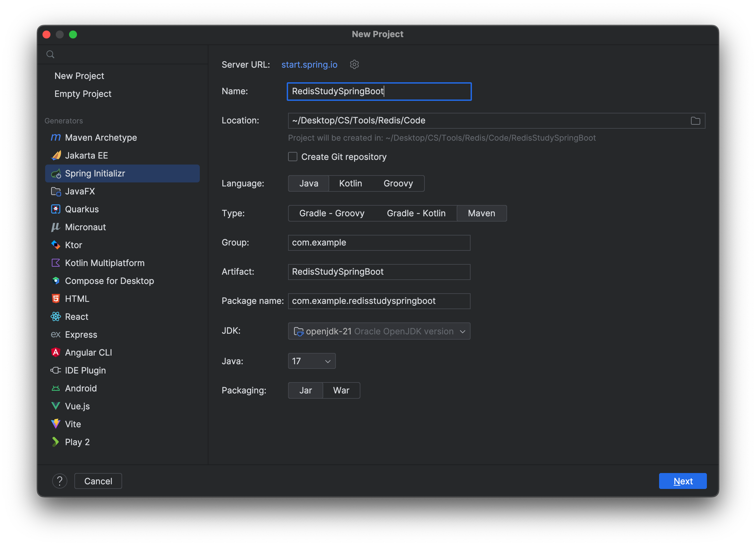Focus the Name input field
This screenshot has width=756, height=546.
coord(379,91)
